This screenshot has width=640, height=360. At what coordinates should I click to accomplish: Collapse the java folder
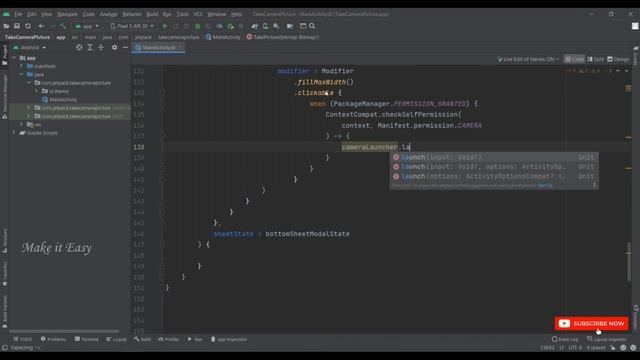pos(22,75)
